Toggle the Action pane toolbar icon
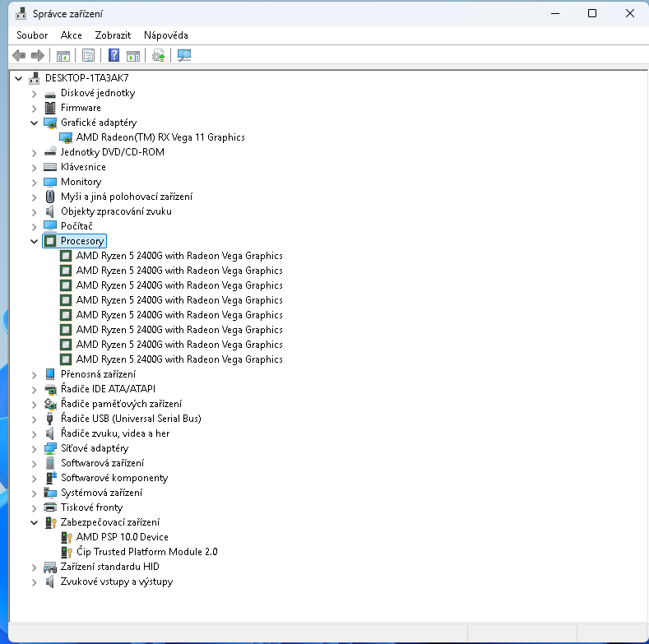Image resolution: width=649 pixels, height=644 pixels. pyautogui.click(x=133, y=55)
